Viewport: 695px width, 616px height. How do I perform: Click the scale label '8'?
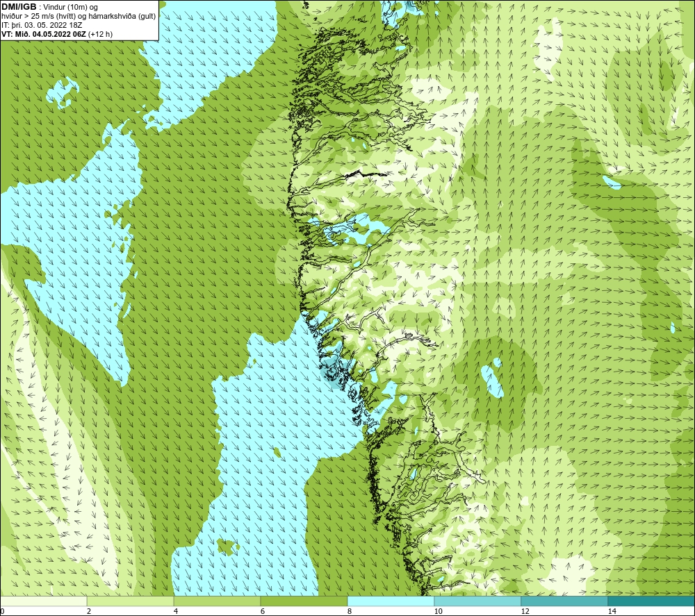pos(350,611)
